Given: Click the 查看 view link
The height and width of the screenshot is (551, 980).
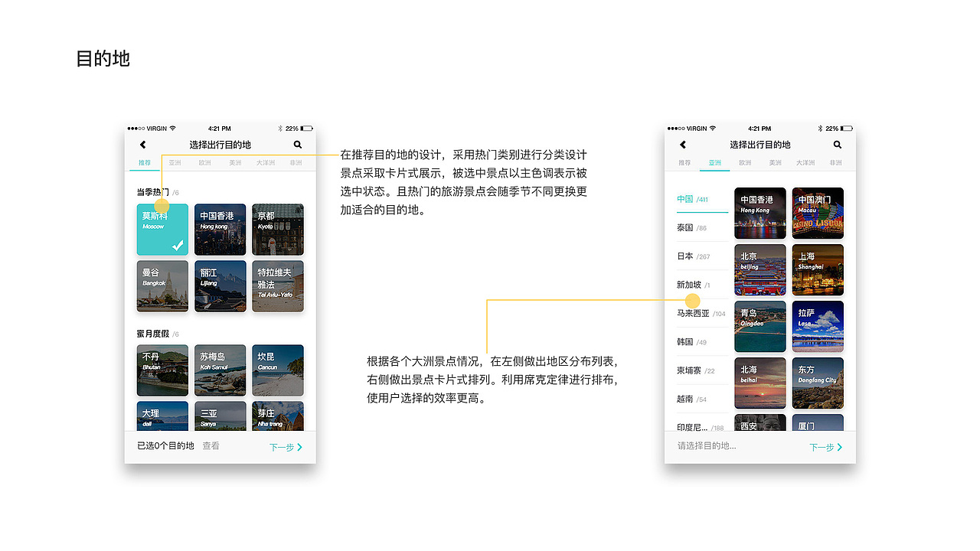Looking at the screenshot, I should click(x=211, y=446).
